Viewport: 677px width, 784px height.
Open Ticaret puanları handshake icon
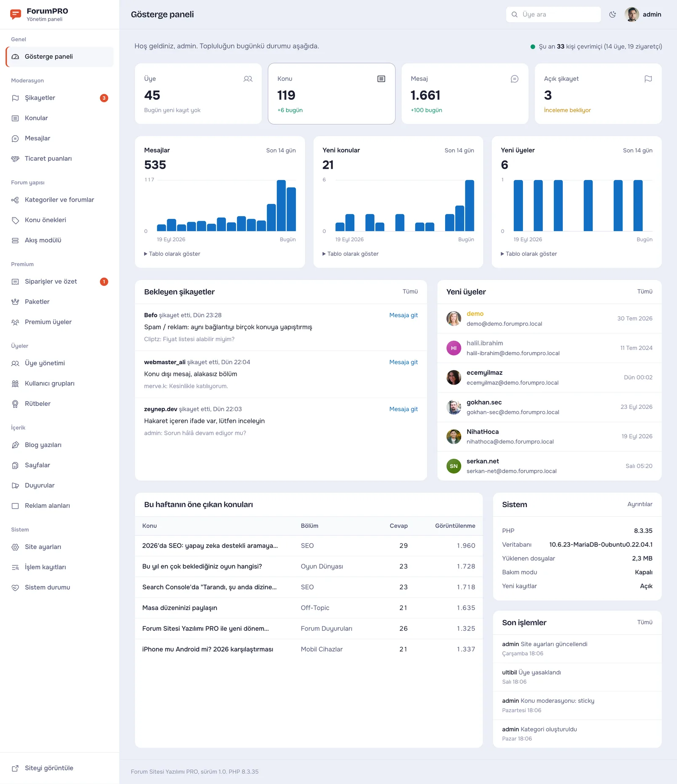point(15,159)
